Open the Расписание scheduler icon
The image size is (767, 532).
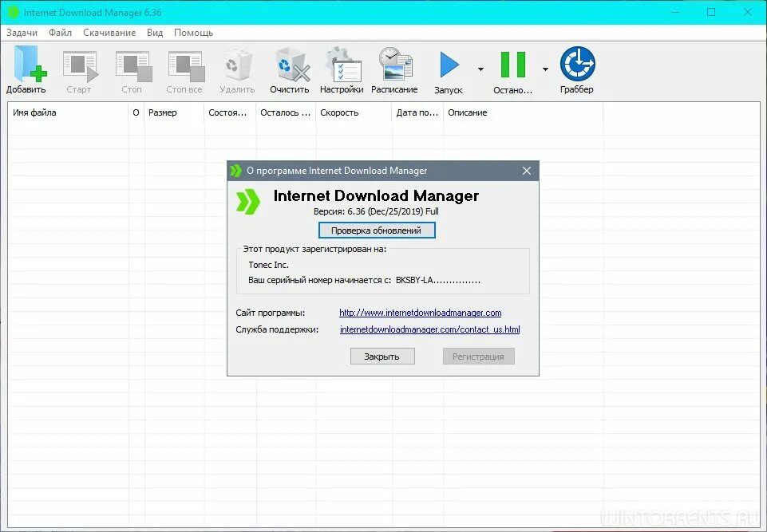pos(395,64)
